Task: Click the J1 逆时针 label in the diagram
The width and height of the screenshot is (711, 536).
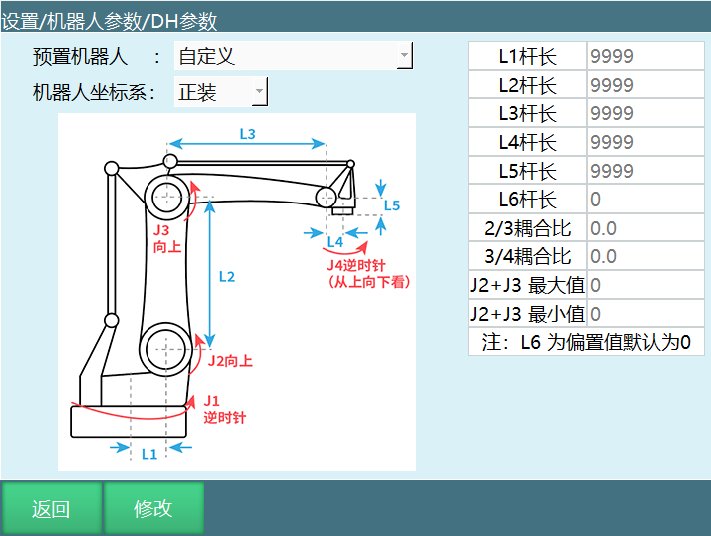Action: (x=224, y=409)
